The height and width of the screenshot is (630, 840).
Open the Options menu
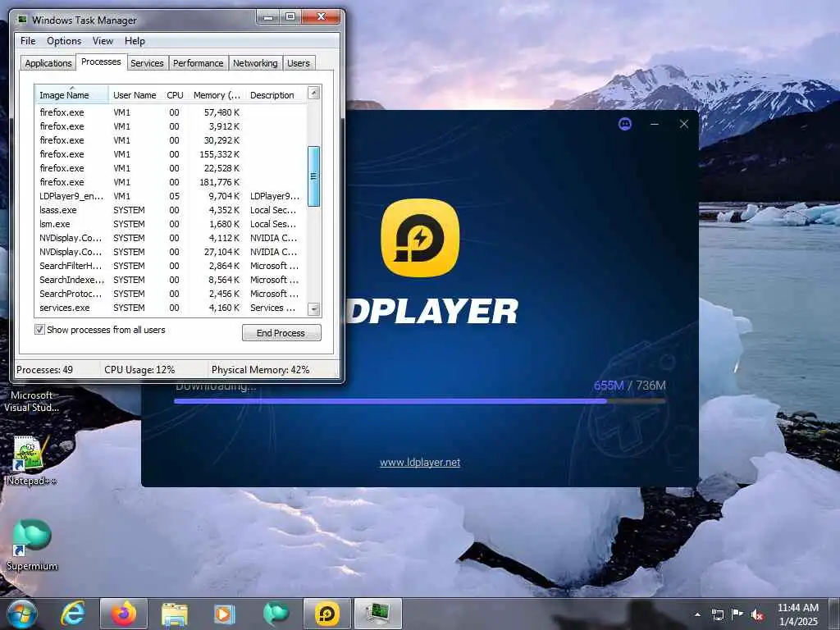pyautogui.click(x=64, y=41)
